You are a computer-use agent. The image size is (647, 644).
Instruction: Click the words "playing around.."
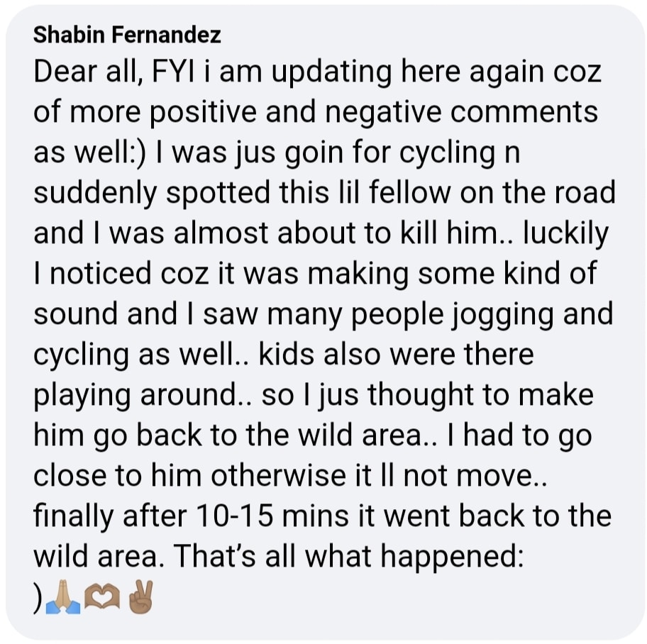coord(142,396)
